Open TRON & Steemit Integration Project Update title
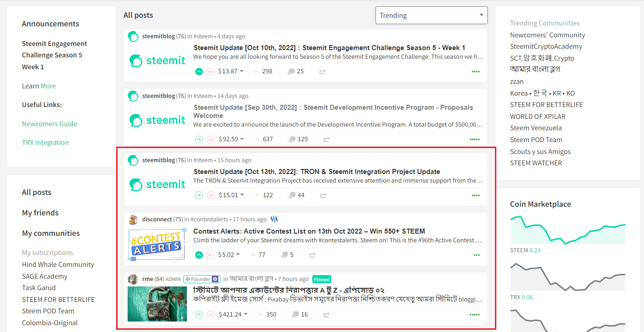 [317, 172]
